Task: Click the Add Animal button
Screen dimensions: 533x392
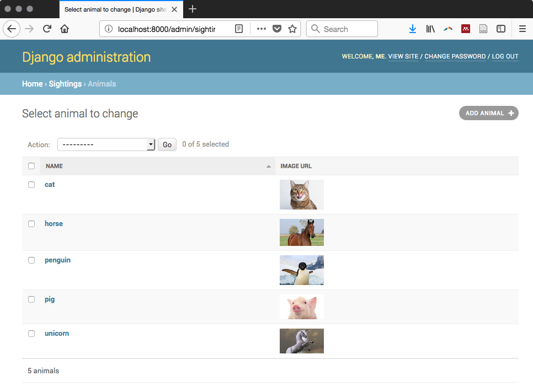Action: coord(488,113)
